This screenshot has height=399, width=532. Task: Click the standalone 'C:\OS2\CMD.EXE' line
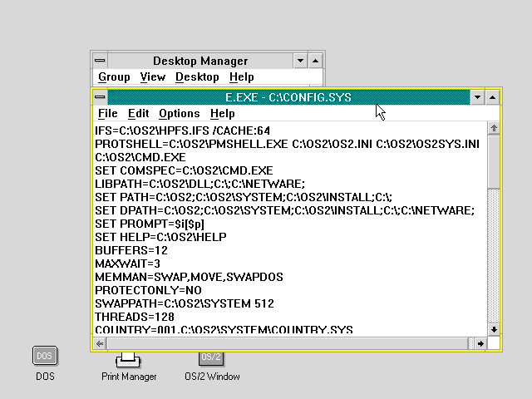pyautogui.click(x=140, y=157)
